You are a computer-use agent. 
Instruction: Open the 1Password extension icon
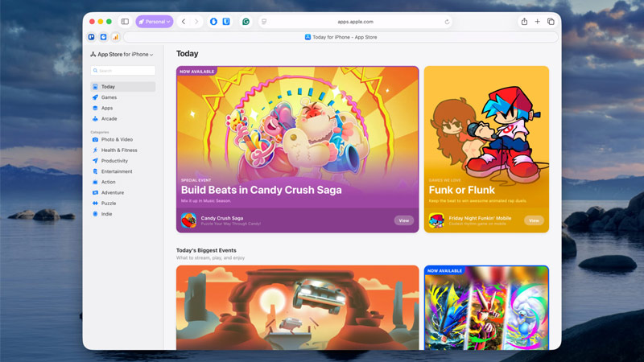pyautogui.click(x=213, y=22)
